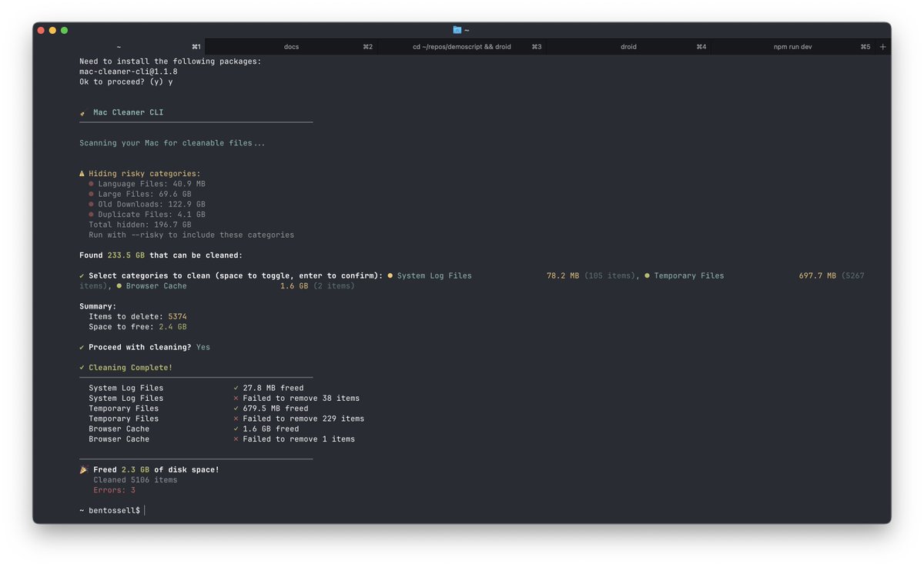Click the X beside Failed to remove 229 items
The width and height of the screenshot is (924, 567).
[x=236, y=419]
